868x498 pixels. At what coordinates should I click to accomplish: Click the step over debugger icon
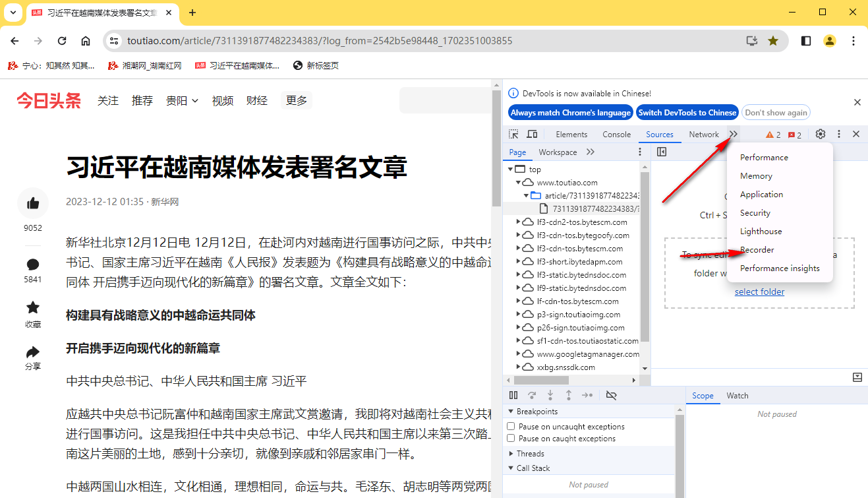click(x=532, y=395)
